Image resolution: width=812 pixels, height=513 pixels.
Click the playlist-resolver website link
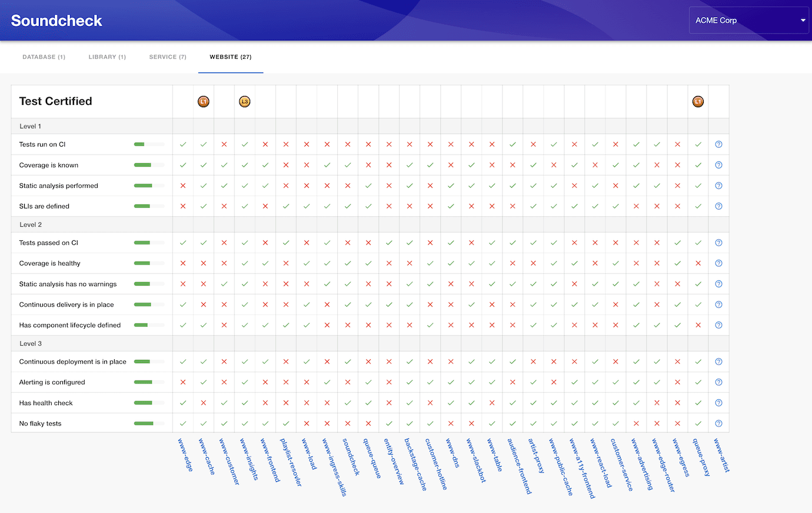tap(291, 462)
